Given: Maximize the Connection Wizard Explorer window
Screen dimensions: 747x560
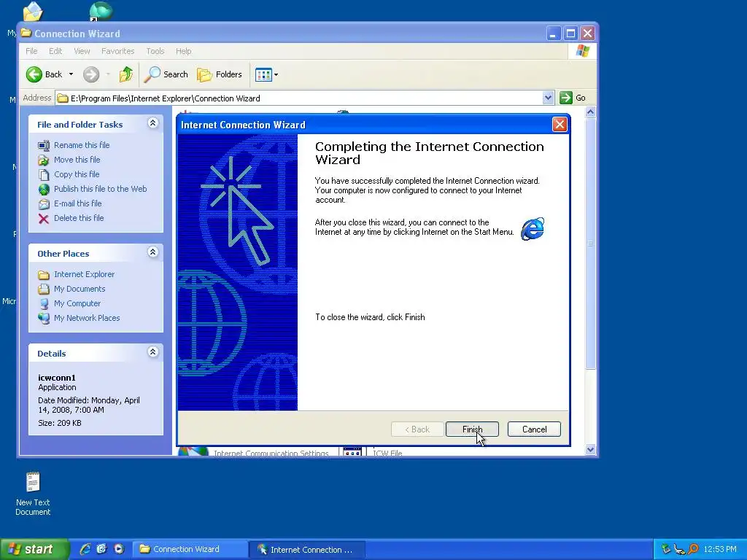Looking at the screenshot, I should coord(570,34).
